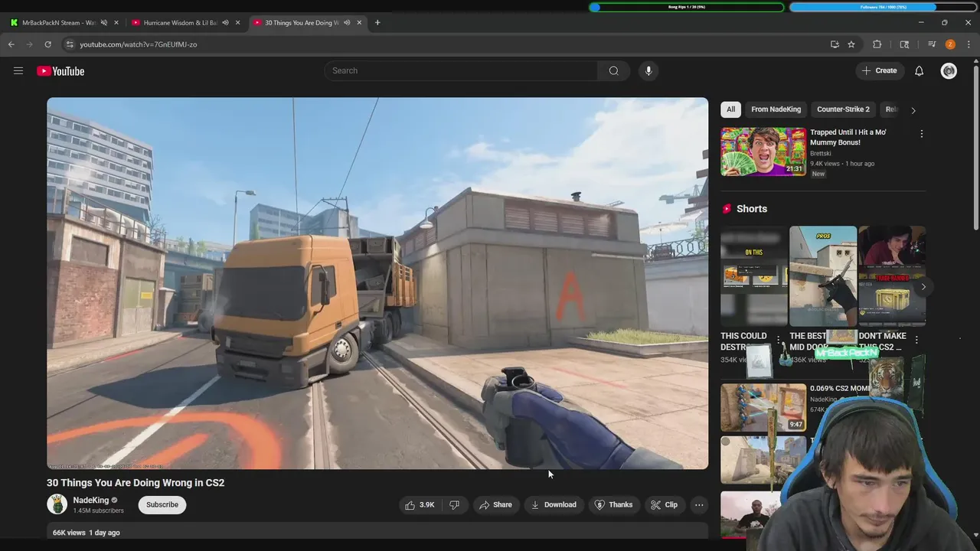Open Trapped Until I Hit a Mo' Mummy thumbnail

click(763, 152)
